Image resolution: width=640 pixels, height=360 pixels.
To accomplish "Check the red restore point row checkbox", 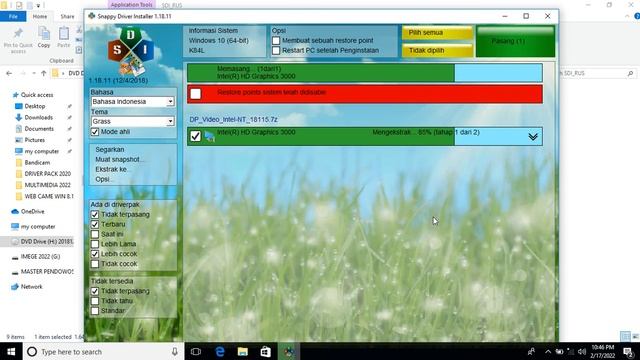I will coord(196,93).
